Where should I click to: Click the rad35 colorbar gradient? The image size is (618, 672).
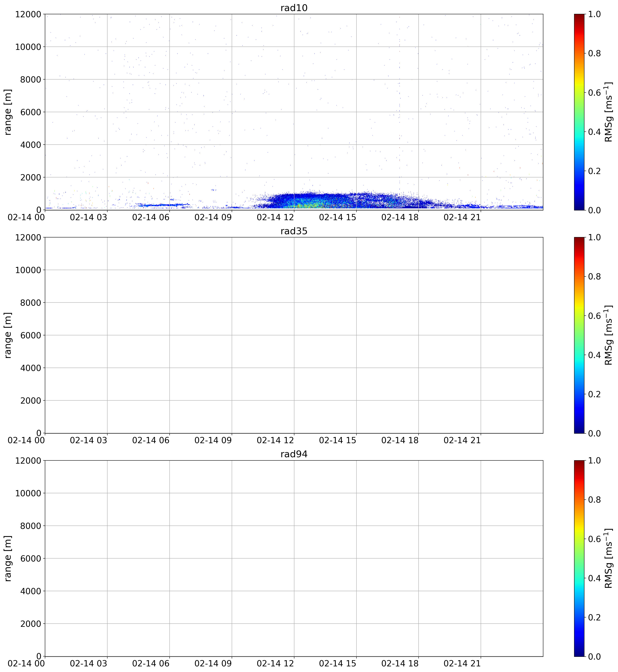pyautogui.click(x=579, y=335)
